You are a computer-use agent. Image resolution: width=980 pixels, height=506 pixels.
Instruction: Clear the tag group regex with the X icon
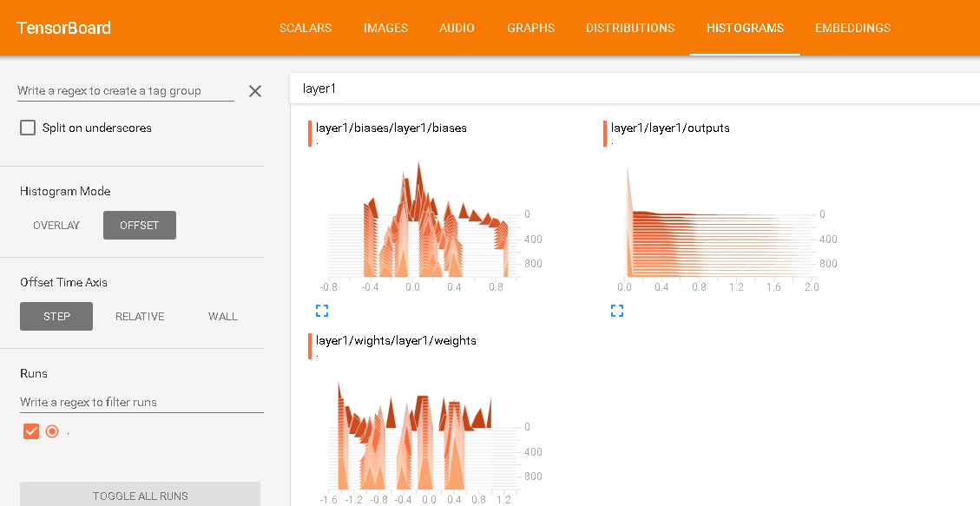pos(255,91)
